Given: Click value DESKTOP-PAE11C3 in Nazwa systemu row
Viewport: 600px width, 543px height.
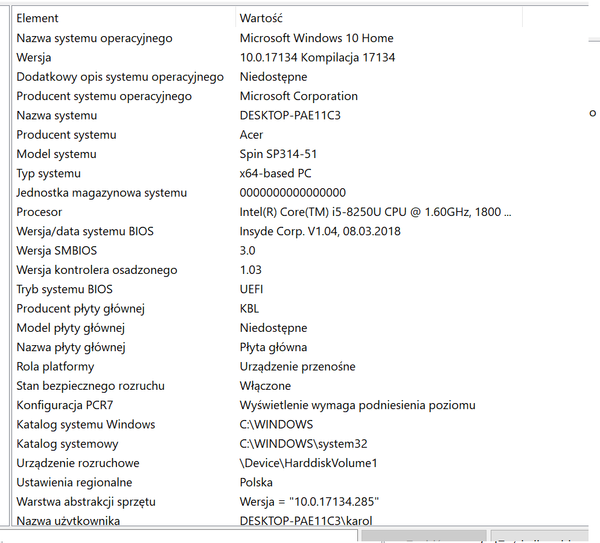Looking at the screenshot, I should [x=290, y=116].
